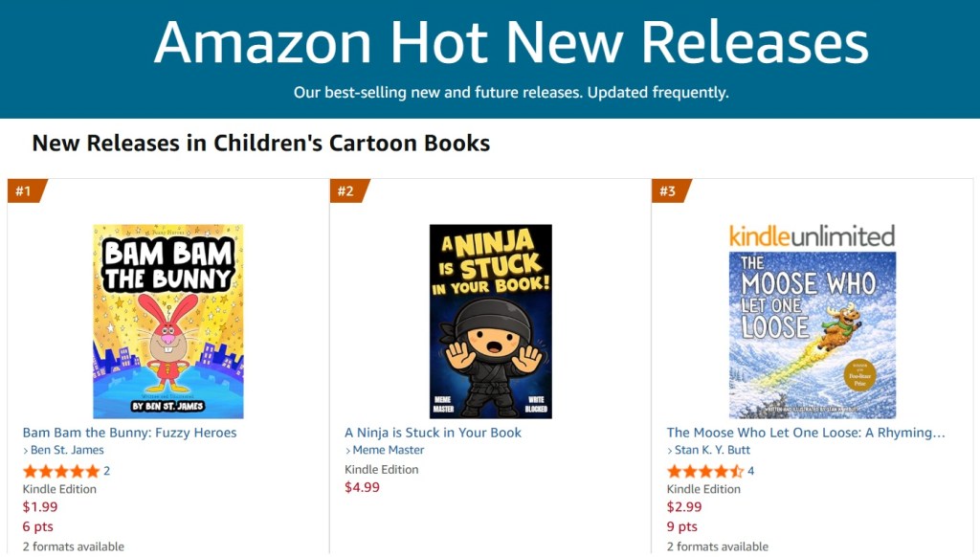The image size is (980, 557).
Task: Visit author Stan K. Y. Butt page
Action: (x=713, y=450)
